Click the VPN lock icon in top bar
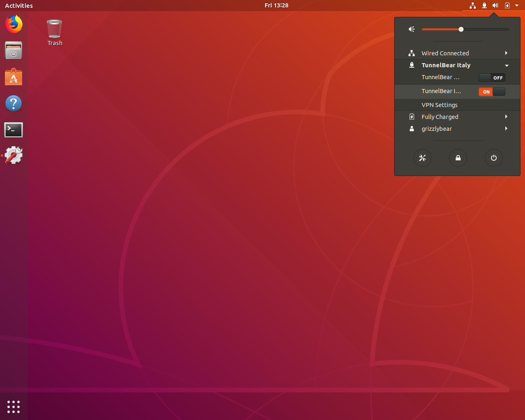This screenshot has width=525, height=420. pyautogui.click(x=484, y=5)
